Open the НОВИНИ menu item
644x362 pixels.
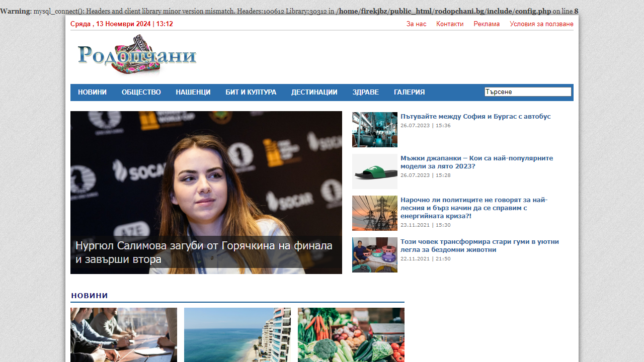[92, 93]
